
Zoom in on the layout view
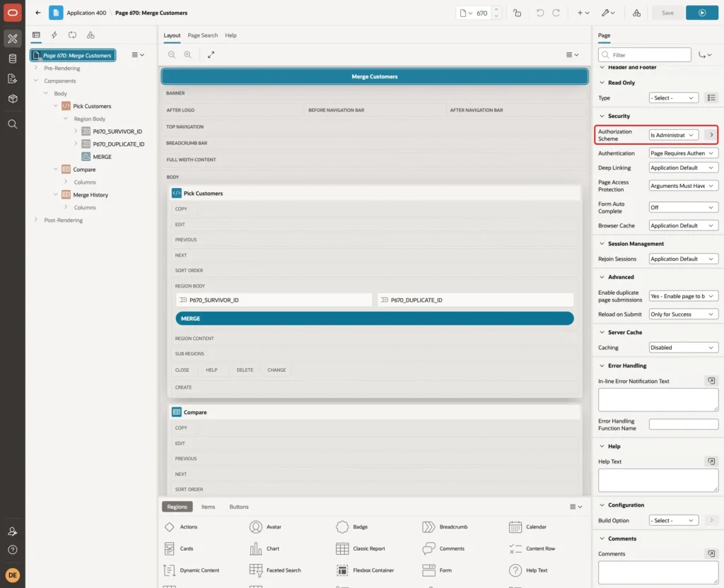(188, 54)
